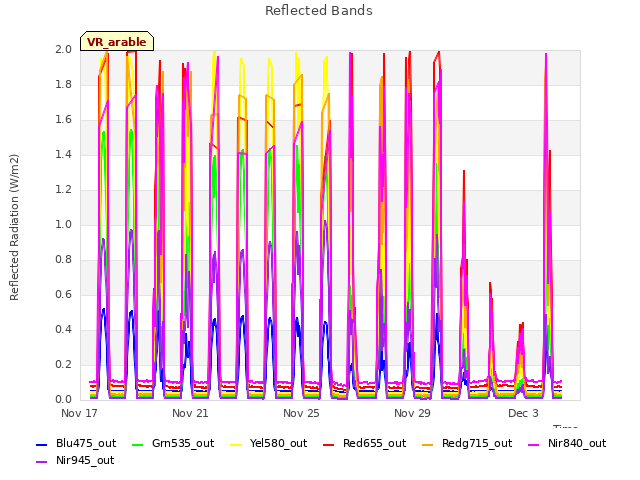The image size is (640, 480).
Task: Toggle the Nir945_out legend label
Action: click(85, 461)
